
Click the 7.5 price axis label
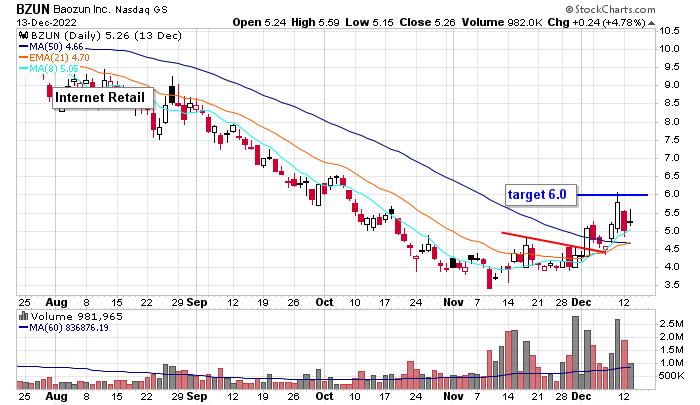coord(672,140)
